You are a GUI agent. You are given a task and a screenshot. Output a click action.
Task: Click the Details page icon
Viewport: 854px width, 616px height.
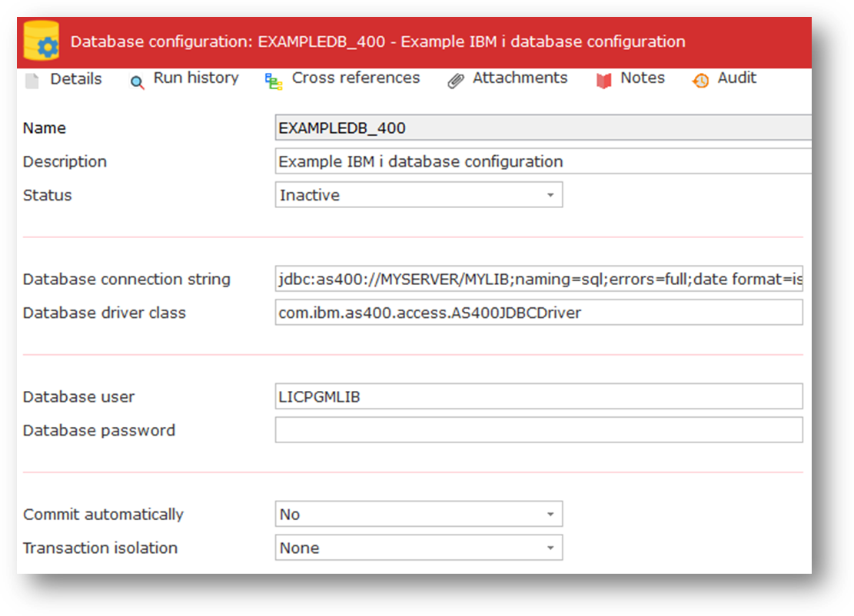(x=31, y=80)
